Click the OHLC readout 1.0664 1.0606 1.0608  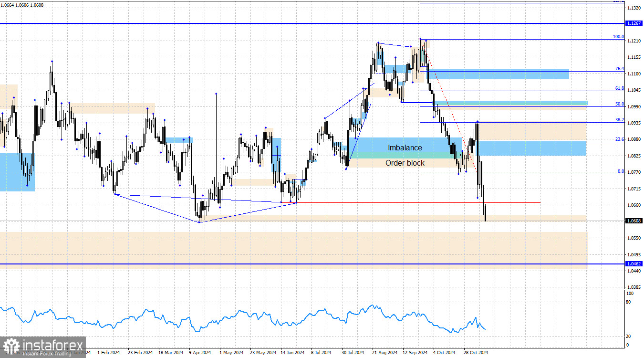[22, 5]
